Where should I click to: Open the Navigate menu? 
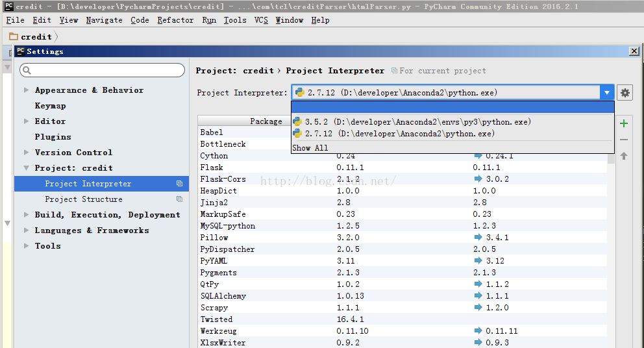point(105,20)
